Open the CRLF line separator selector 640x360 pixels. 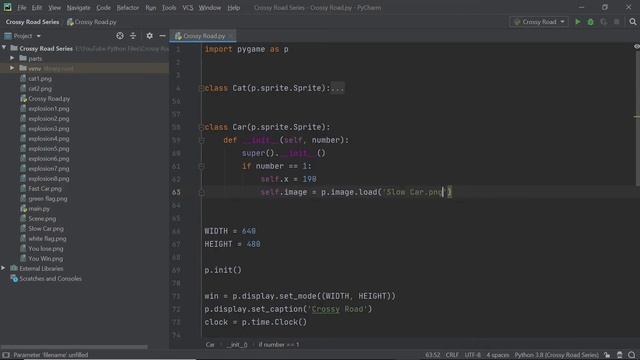point(452,355)
